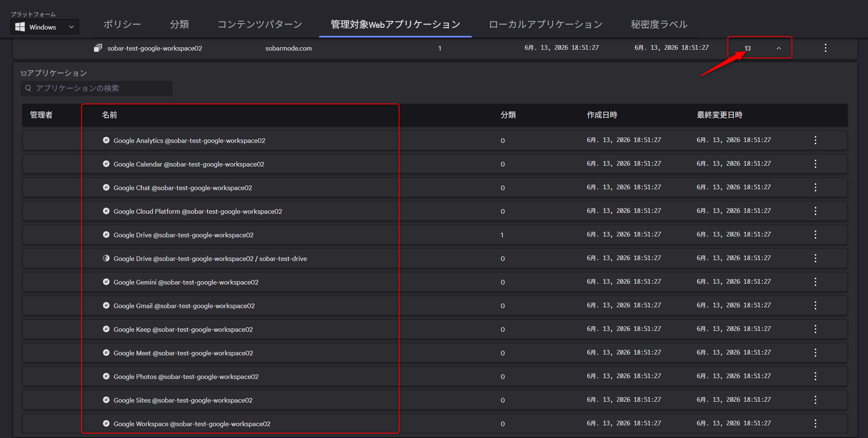868x438 pixels.
Task: Open more options for Google Drive row with 1 classification
Action: [x=815, y=235]
